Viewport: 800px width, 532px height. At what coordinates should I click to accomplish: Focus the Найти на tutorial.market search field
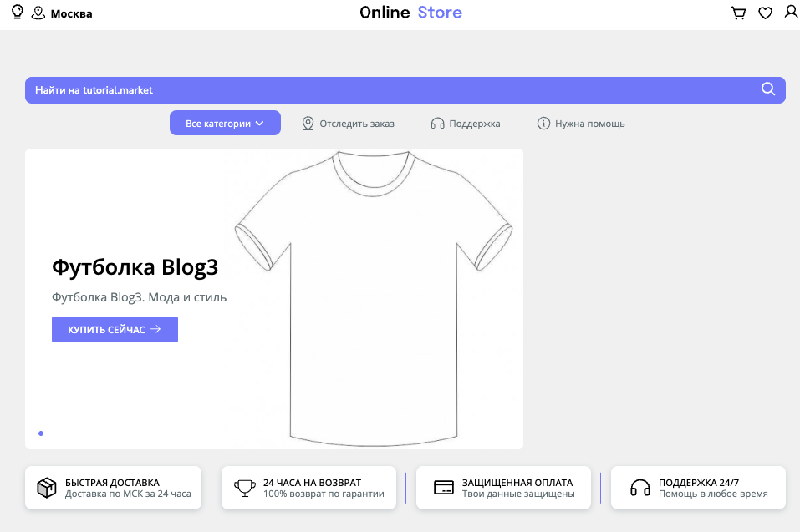[x=385, y=89]
